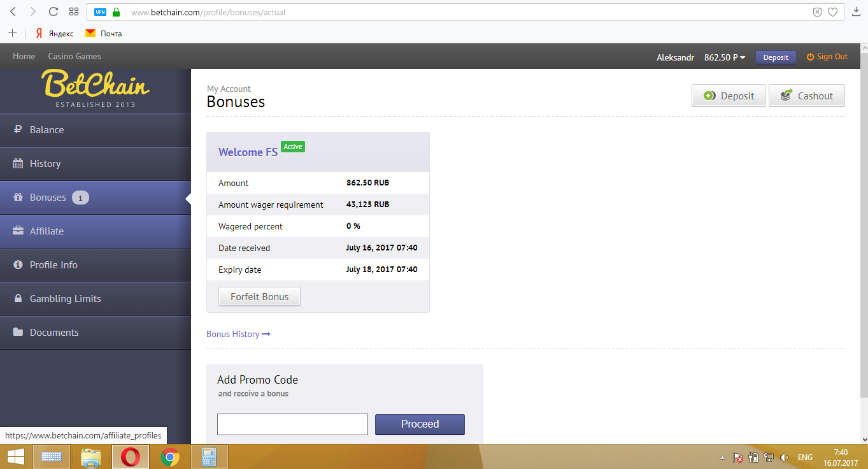Reload the page with the refresh icon
Image resolution: width=868 pixels, height=469 pixels.
pos(53,11)
